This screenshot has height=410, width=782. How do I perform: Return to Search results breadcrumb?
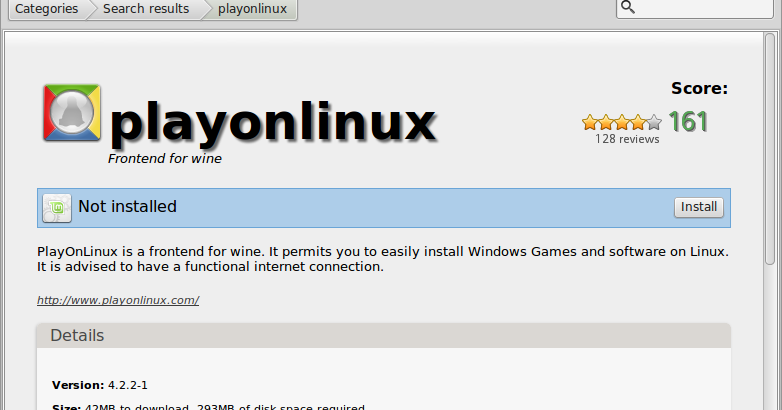coord(146,9)
